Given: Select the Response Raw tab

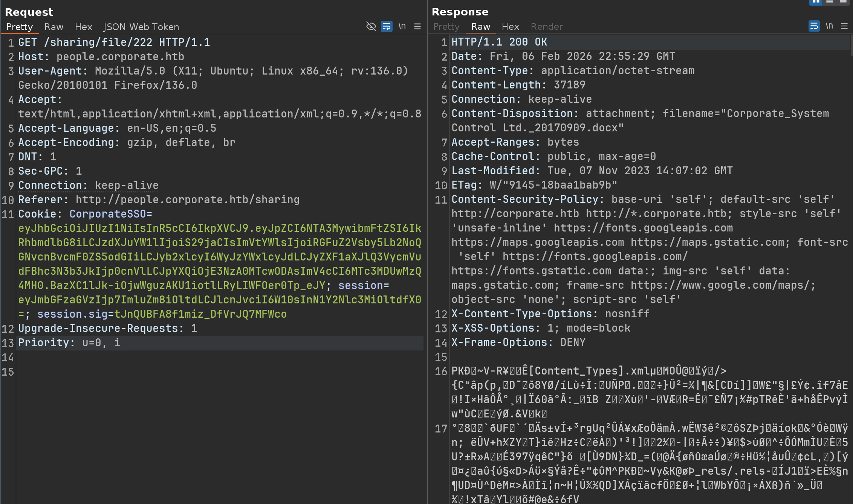Looking at the screenshot, I should 480,26.
